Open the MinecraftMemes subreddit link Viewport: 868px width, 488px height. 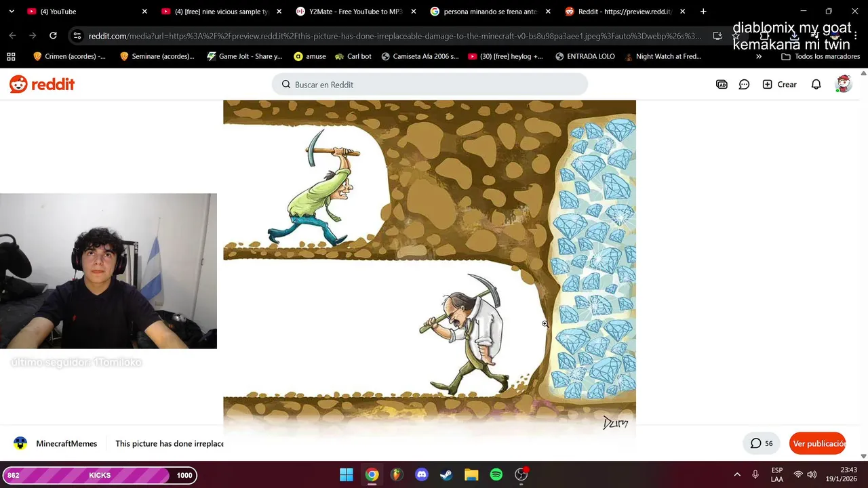(x=66, y=444)
